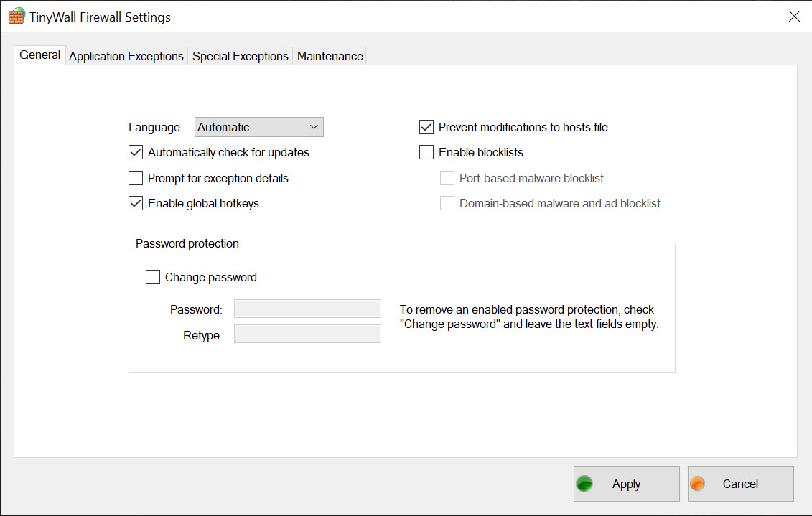Click the orange status icon on Cancel

click(697, 484)
